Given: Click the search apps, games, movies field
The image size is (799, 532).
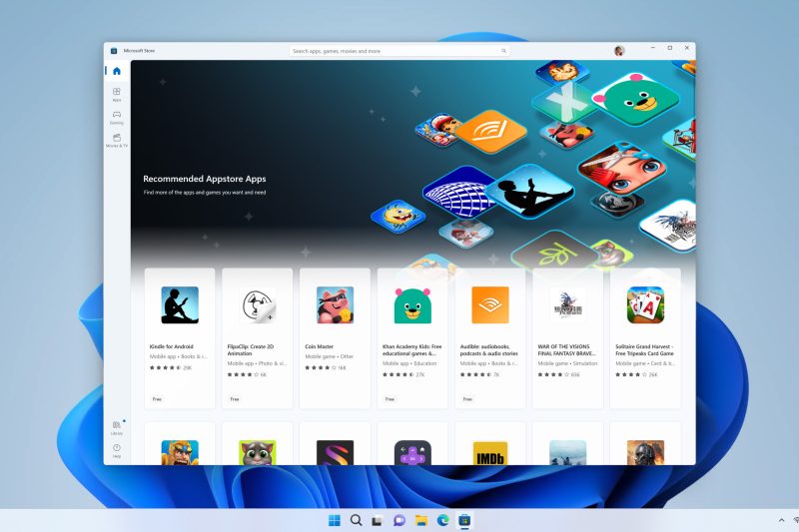Looking at the screenshot, I should (399, 51).
